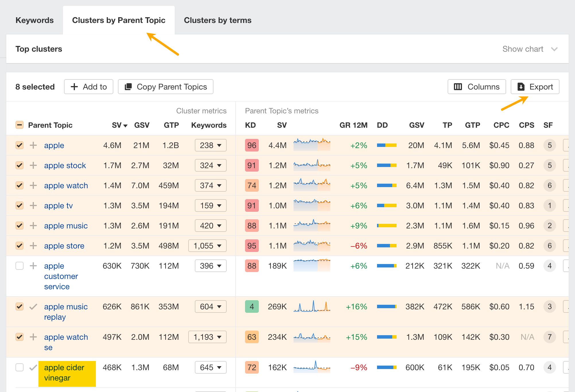The height and width of the screenshot is (392, 575).
Task: Click the plus icon next to apple stock
Action: (33, 165)
